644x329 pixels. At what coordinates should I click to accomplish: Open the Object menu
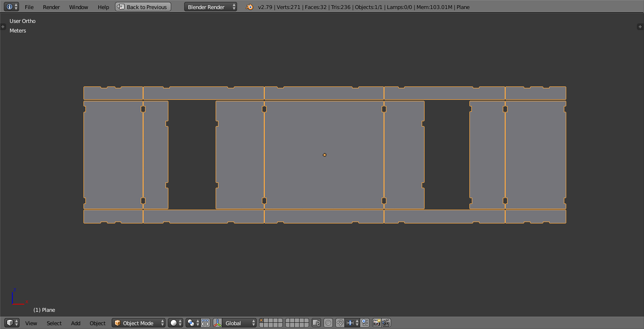[98, 323]
